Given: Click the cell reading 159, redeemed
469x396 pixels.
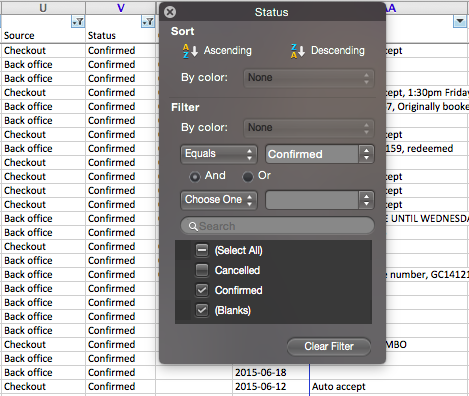Looking at the screenshot, I should pyautogui.click(x=427, y=148).
